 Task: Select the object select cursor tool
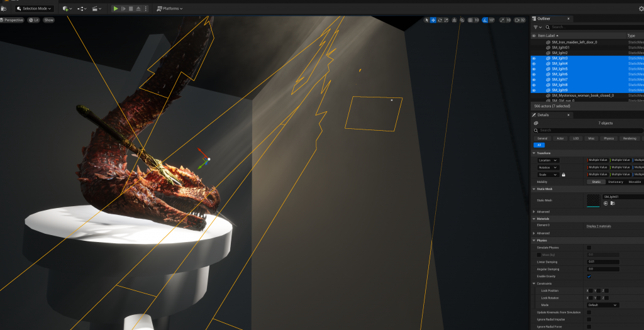(x=427, y=20)
